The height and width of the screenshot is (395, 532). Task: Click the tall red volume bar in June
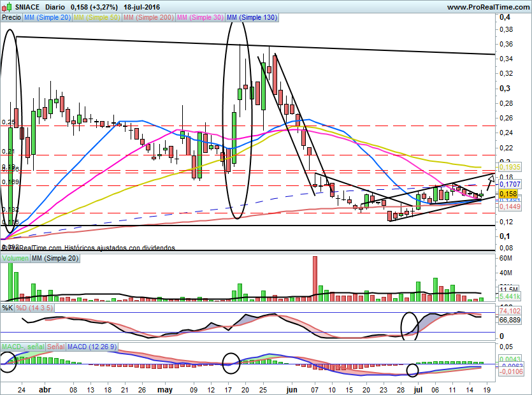click(315, 278)
